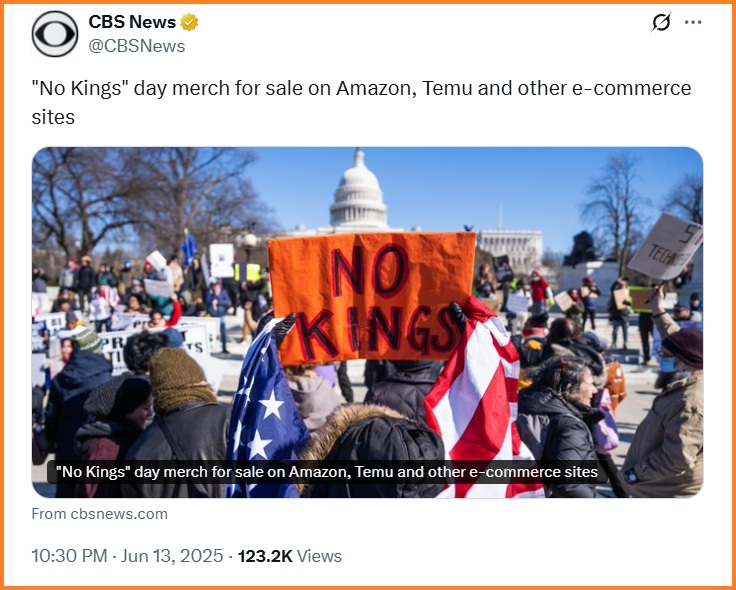The height and width of the screenshot is (590, 736).
Task: Open the "123.2K Views" analytics count
Action: tap(290, 556)
